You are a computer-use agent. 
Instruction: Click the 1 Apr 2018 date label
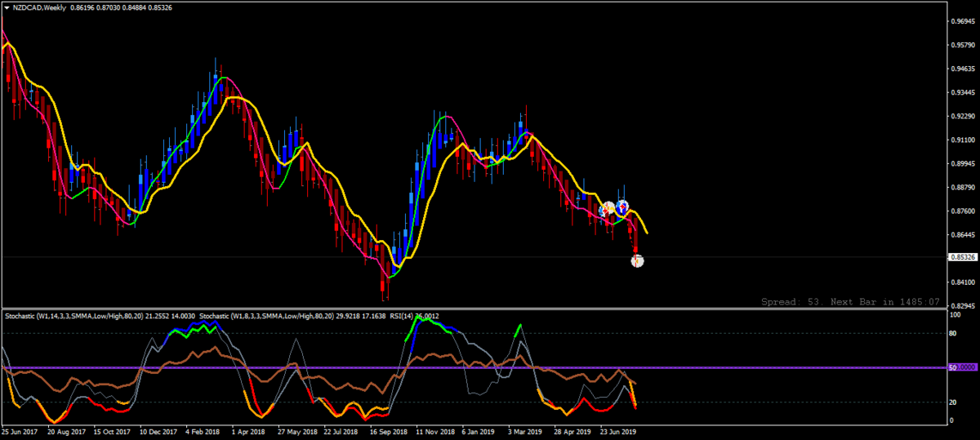pyautogui.click(x=248, y=431)
